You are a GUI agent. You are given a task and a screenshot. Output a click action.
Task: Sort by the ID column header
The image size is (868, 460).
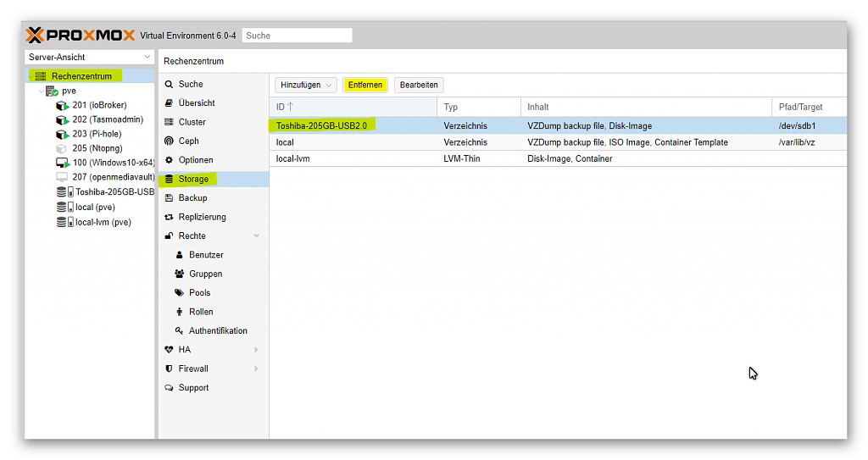[353, 107]
